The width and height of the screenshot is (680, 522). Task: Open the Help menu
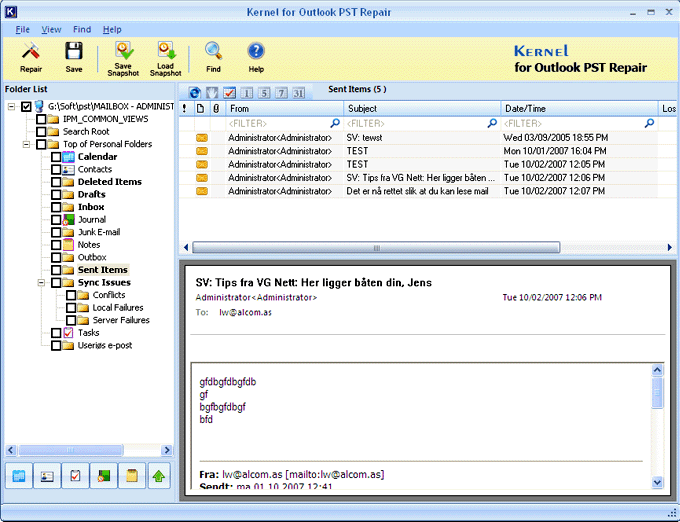click(x=112, y=29)
